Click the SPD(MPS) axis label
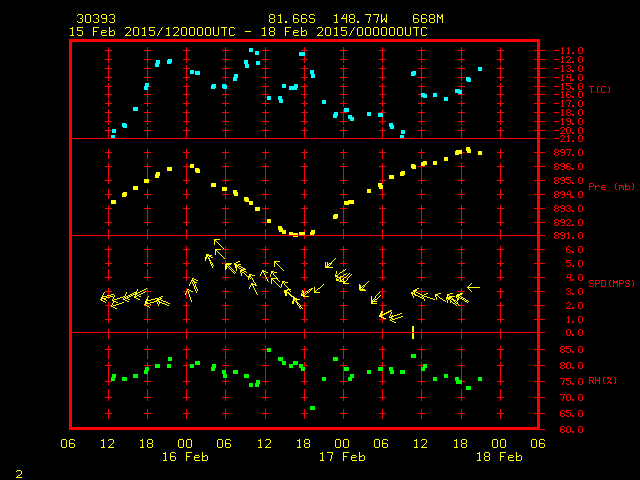Viewport: 640px width, 480px height. point(611,283)
